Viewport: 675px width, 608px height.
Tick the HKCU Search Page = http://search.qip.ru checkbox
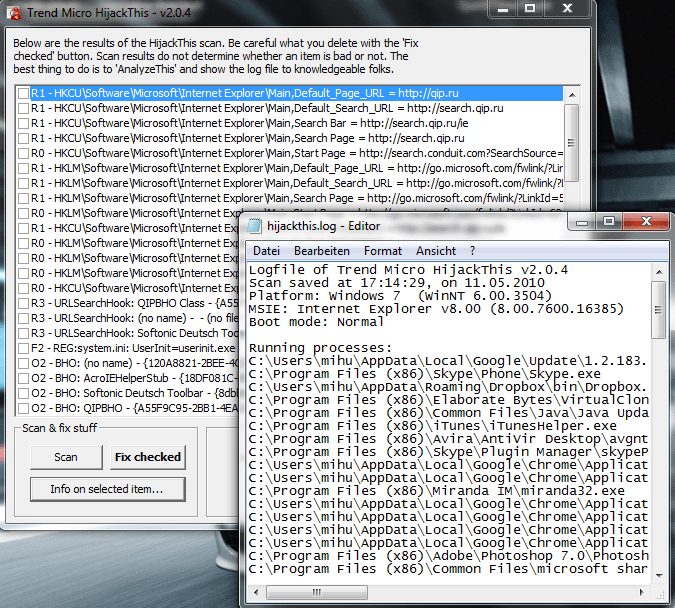(24, 139)
